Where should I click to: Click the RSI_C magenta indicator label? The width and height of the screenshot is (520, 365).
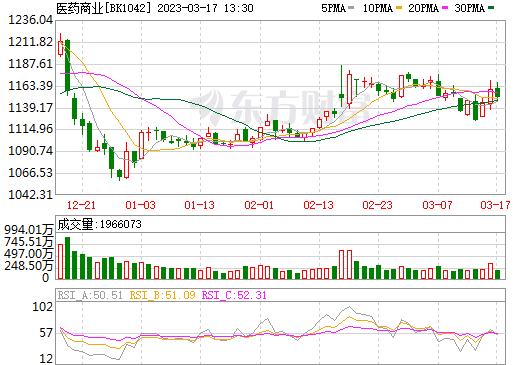coord(234,295)
